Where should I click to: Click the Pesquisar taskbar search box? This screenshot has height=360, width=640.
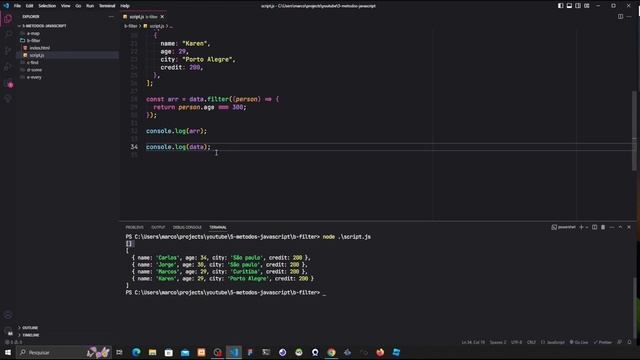pos(64,352)
